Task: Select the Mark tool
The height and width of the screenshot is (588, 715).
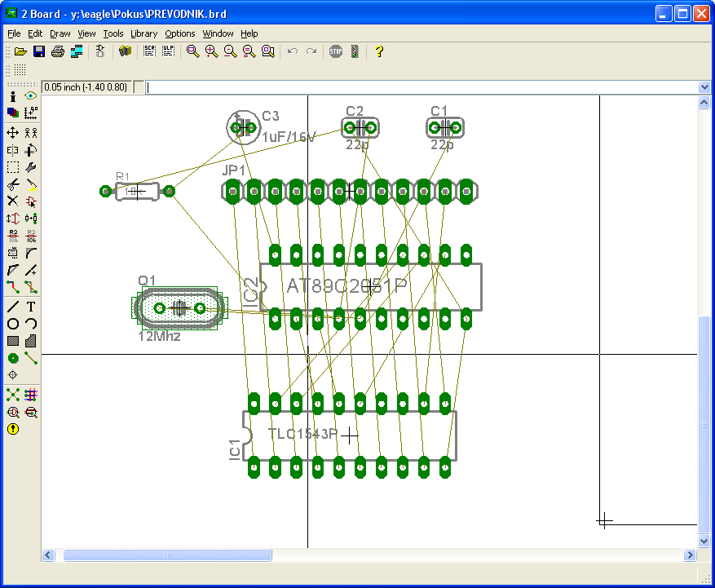Action: 30,113
